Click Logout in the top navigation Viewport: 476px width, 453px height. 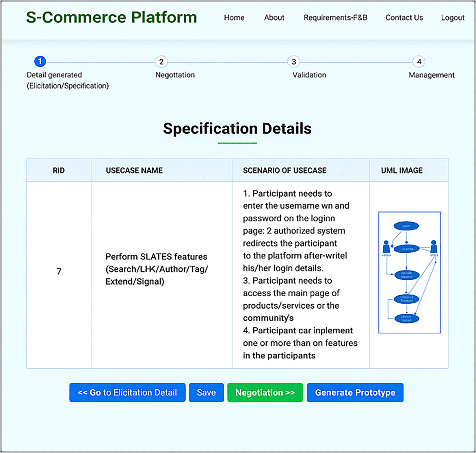[x=453, y=18]
